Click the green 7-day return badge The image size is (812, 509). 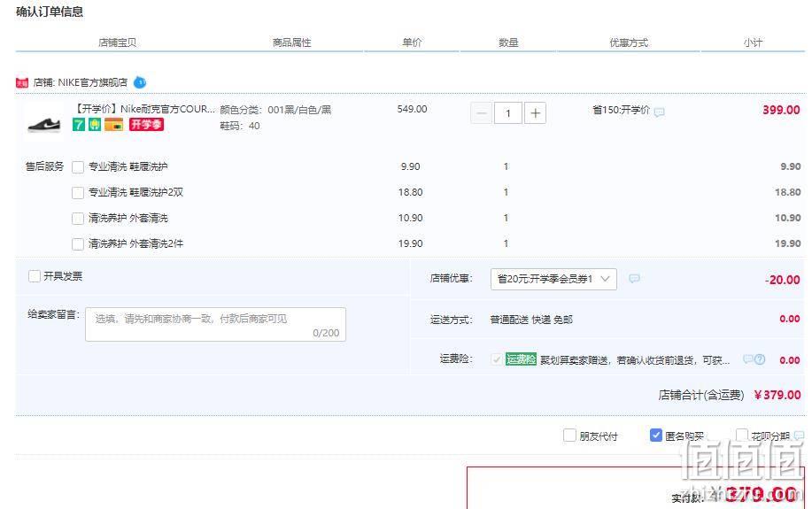78,124
